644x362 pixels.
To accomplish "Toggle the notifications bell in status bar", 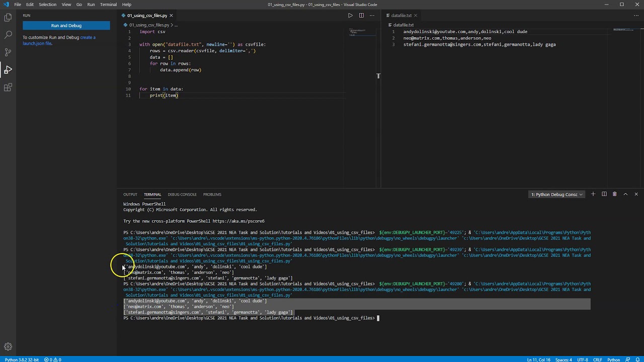I will click(637, 359).
